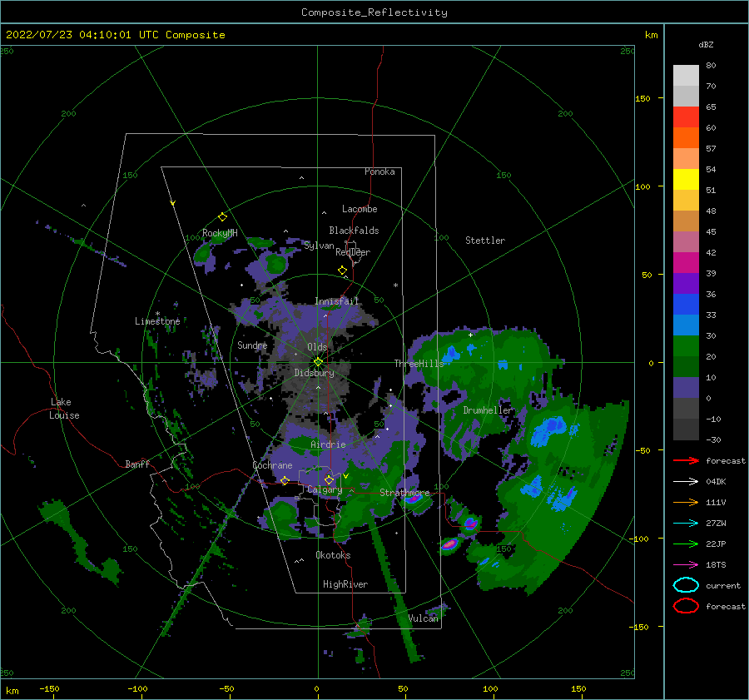Click the HighRiver town label
This screenshot has width=749, height=700.
[345, 584]
